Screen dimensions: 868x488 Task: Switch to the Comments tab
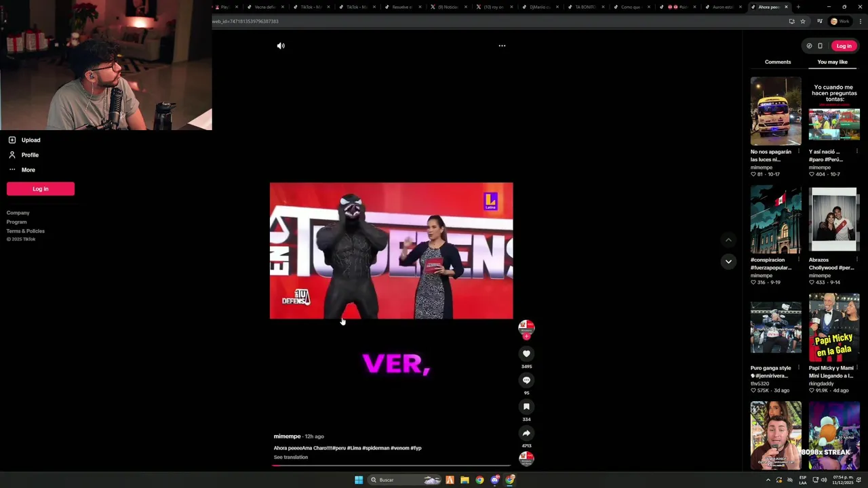[x=778, y=62]
